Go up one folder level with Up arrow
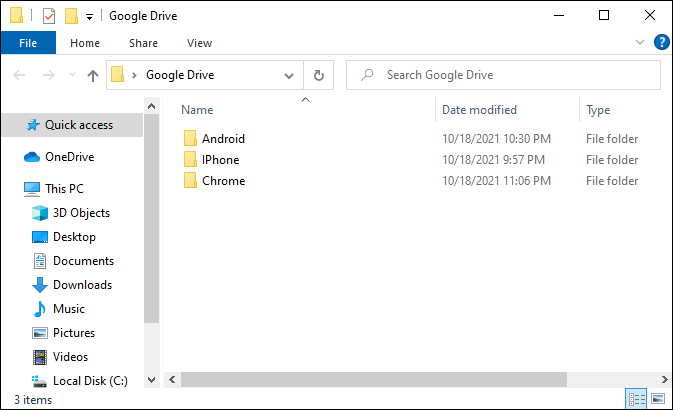The height and width of the screenshot is (410, 673). [x=93, y=76]
